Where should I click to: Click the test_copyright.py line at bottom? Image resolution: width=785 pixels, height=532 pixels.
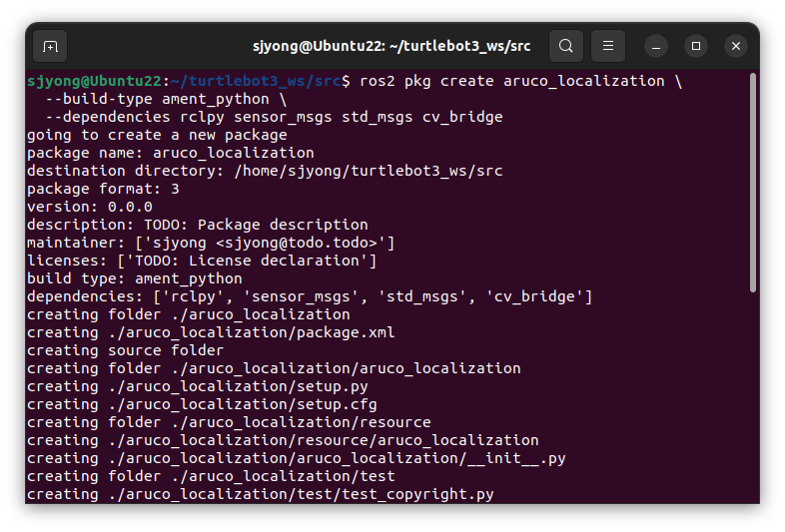pos(261,494)
